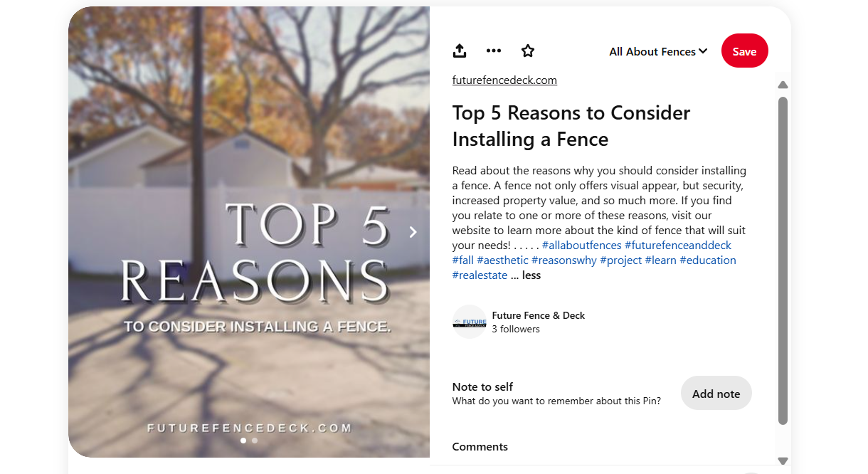Click the Future Fence & Deck avatar
This screenshot has height=474, width=868.
click(470, 322)
